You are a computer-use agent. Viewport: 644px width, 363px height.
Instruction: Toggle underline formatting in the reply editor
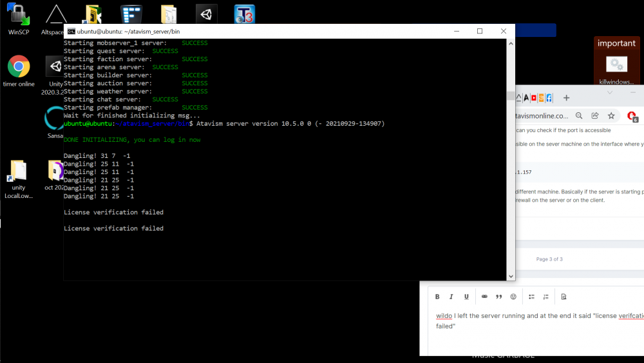tap(466, 297)
